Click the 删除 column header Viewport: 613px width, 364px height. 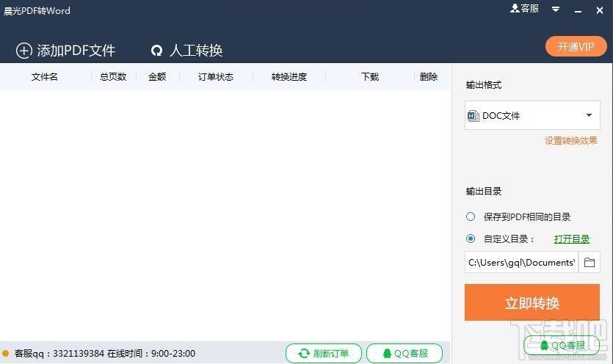[429, 76]
